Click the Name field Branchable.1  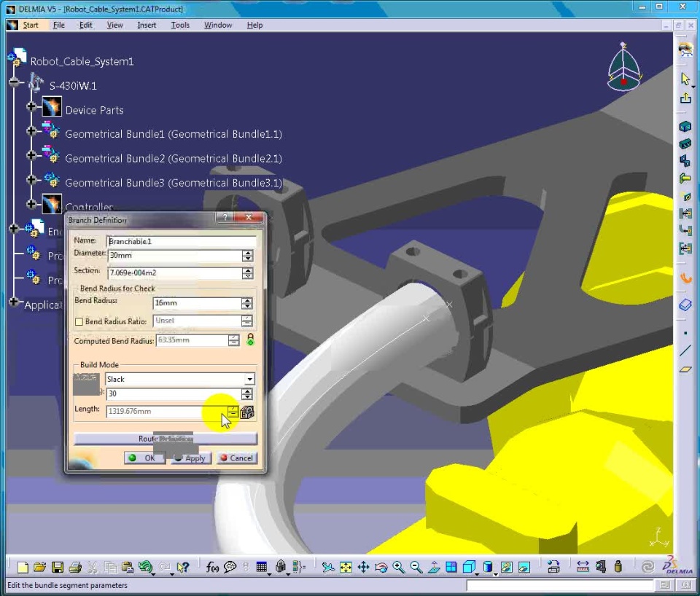(x=182, y=241)
